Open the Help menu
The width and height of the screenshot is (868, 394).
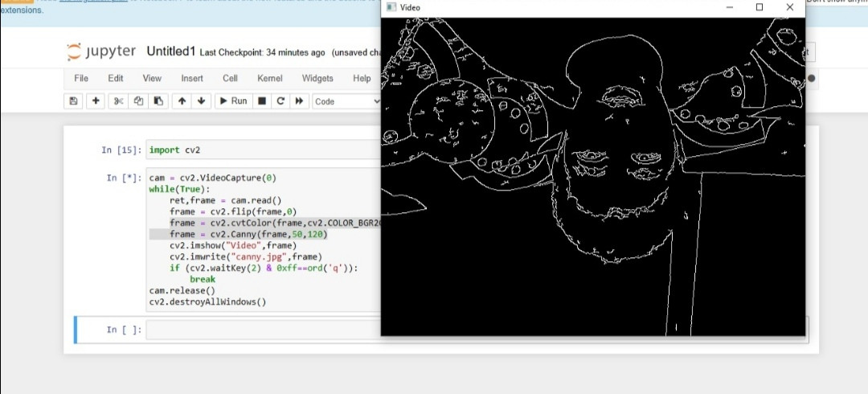pyautogui.click(x=362, y=78)
